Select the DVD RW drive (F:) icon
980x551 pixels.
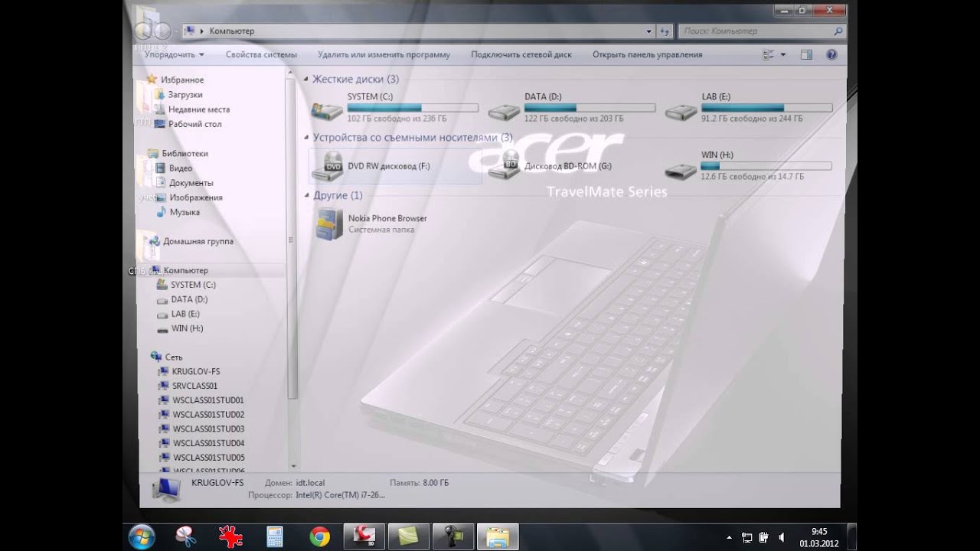[x=328, y=166]
